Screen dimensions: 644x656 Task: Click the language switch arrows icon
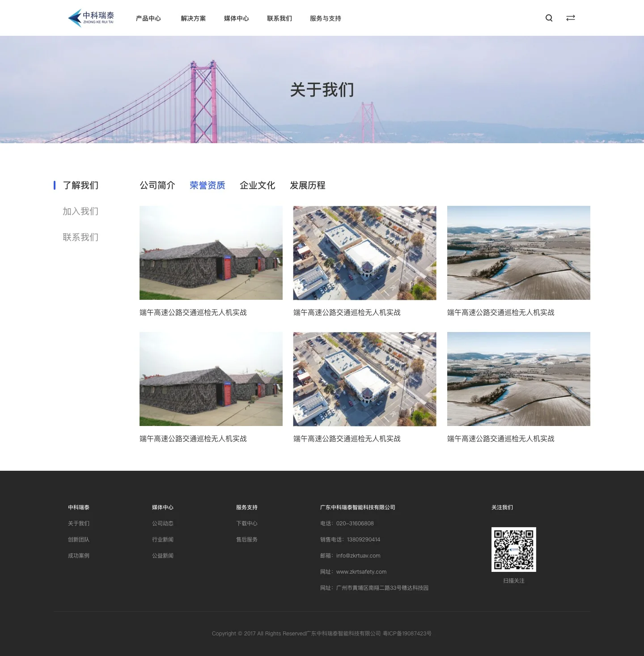tap(571, 18)
